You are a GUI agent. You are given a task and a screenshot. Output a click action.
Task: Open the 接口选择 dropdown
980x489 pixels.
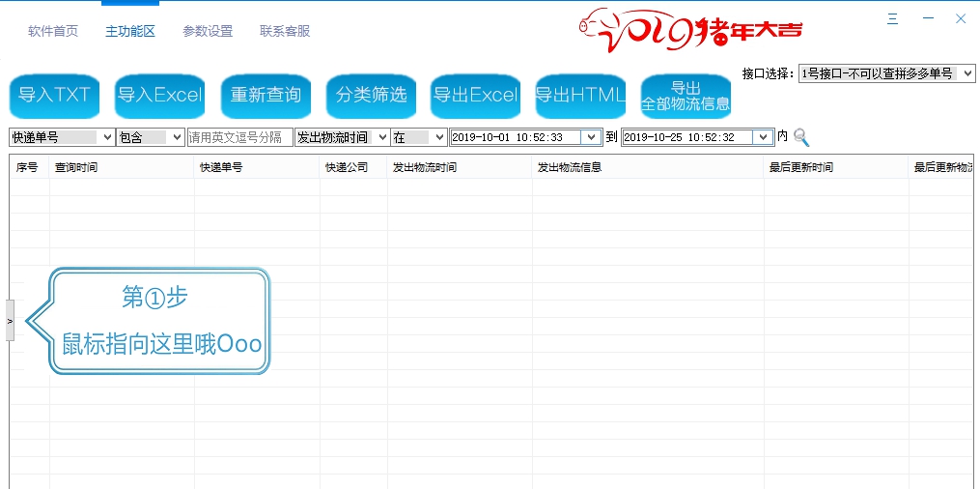pyautogui.click(x=886, y=73)
